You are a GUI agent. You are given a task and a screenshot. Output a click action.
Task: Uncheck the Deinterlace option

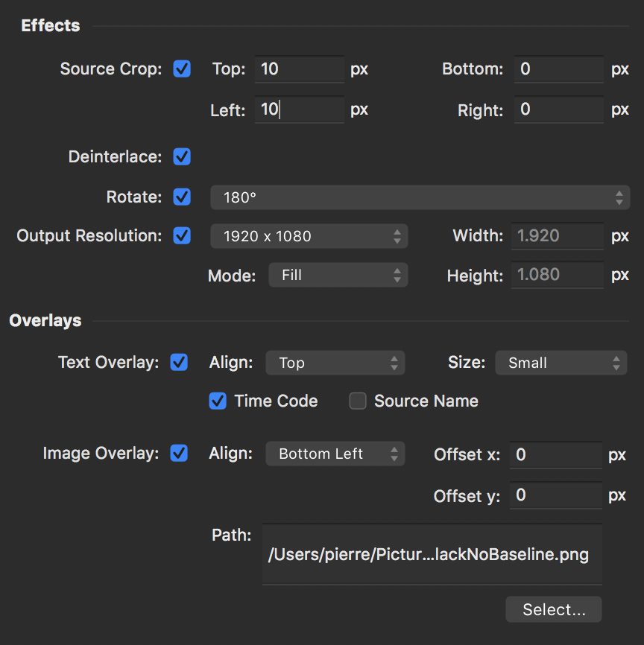[182, 157]
